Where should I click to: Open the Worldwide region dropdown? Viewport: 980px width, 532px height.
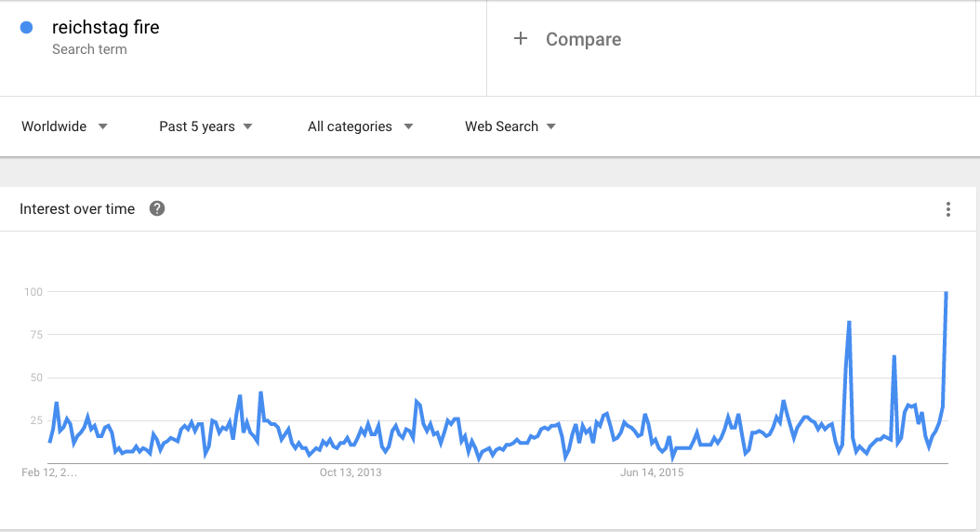64,126
